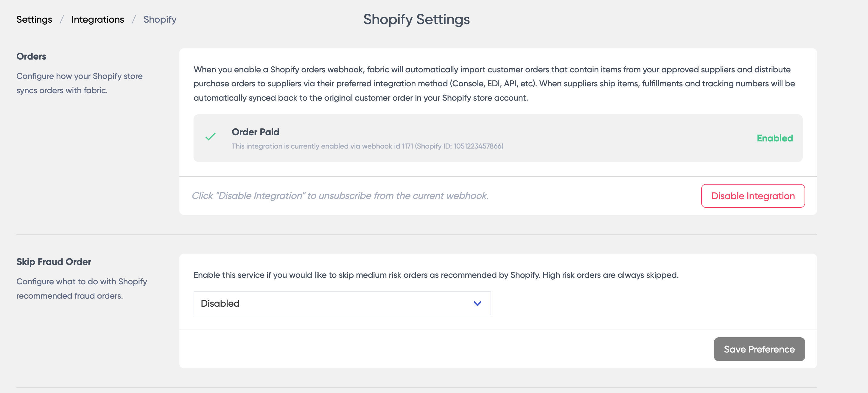868x393 pixels.
Task: Click the green Enabled status label
Action: coord(774,138)
